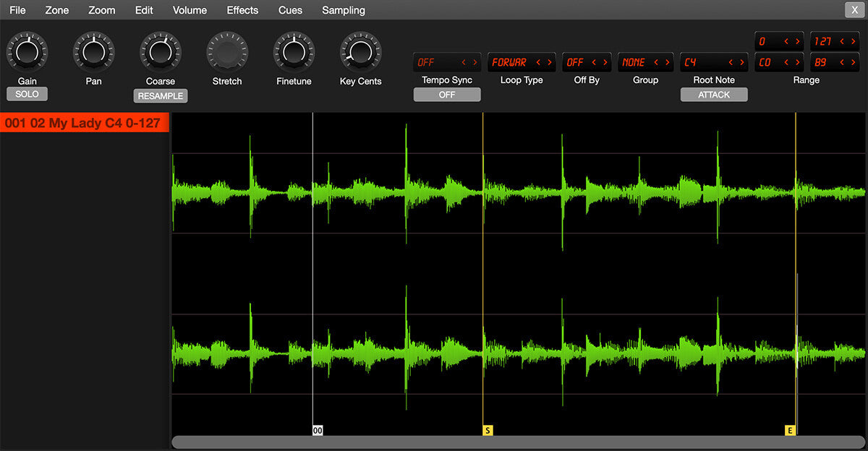Viewport: 868px width, 451px height.
Task: Open the File menu
Action: coord(17,10)
